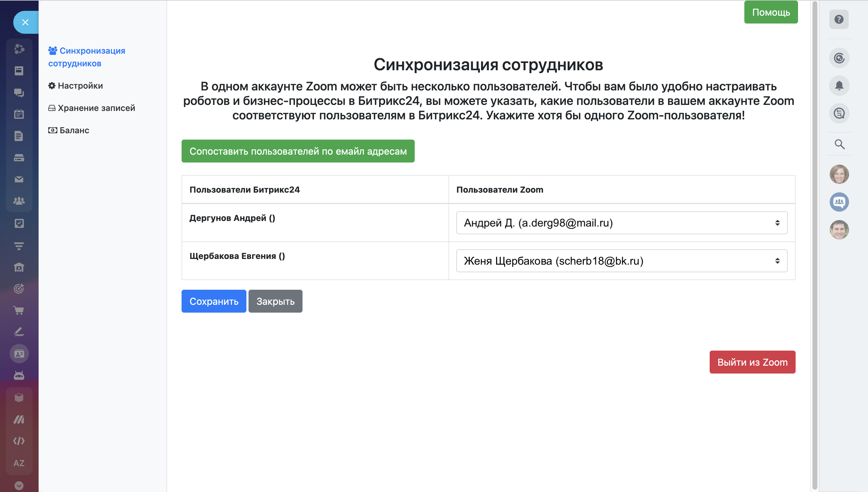The image size is (868, 492).
Task: Expand the bottom chevron in left sidebar
Action: pos(19,486)
